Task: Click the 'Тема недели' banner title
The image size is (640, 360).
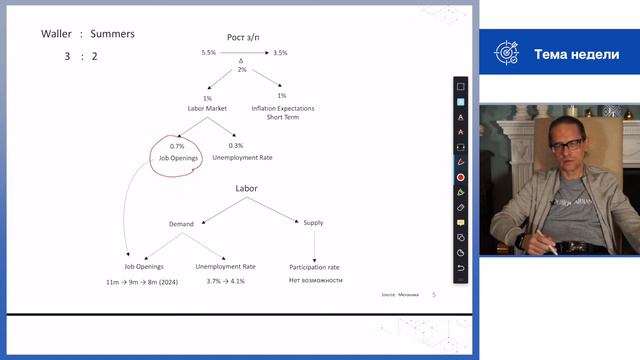Action: click(576, 54)
